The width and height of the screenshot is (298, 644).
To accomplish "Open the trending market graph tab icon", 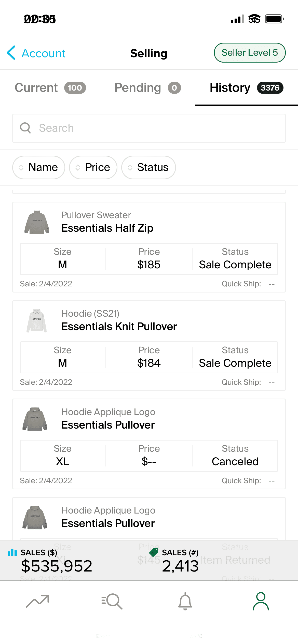I will [37, 601].
